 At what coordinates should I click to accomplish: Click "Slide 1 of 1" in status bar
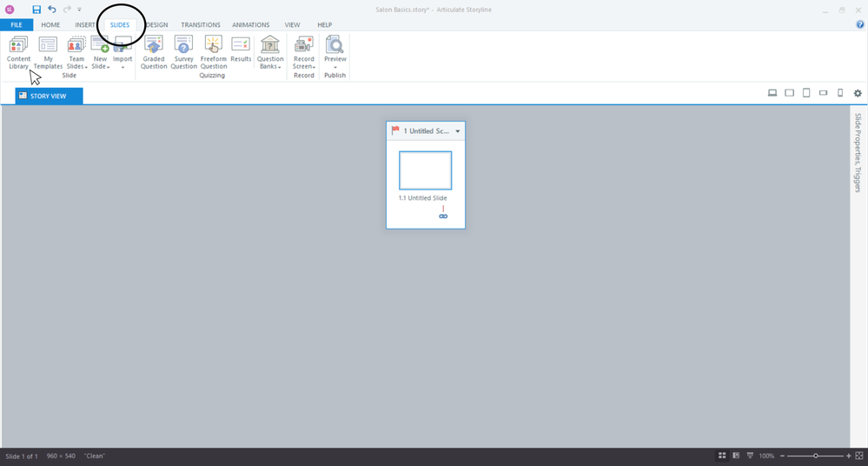point(22,456)
